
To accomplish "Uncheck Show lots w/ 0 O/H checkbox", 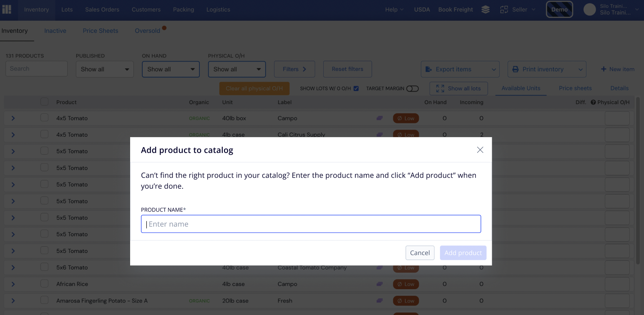I will [356, 88].
